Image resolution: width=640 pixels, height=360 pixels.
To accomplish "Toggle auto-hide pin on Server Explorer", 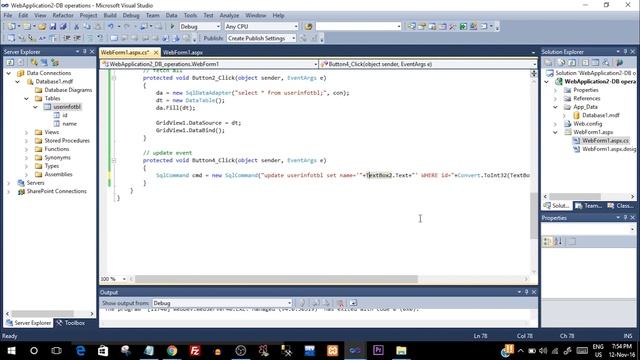I will [x=84, y=52].
